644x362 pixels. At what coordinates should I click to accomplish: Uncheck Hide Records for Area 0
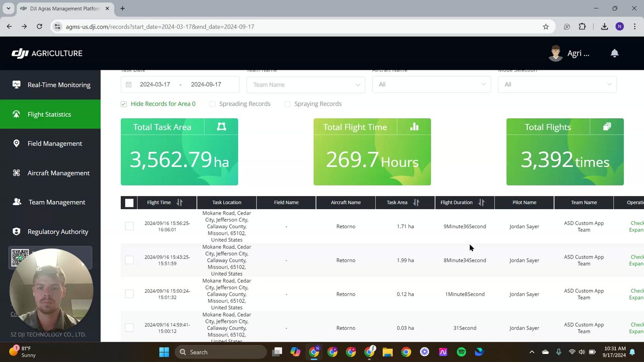[124, 104]
